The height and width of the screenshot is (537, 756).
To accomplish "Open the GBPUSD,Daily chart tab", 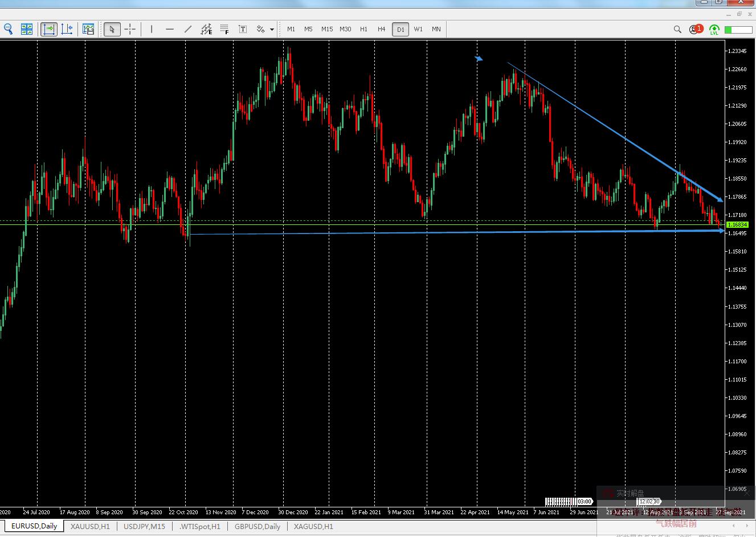I will (x=258, y=527).
